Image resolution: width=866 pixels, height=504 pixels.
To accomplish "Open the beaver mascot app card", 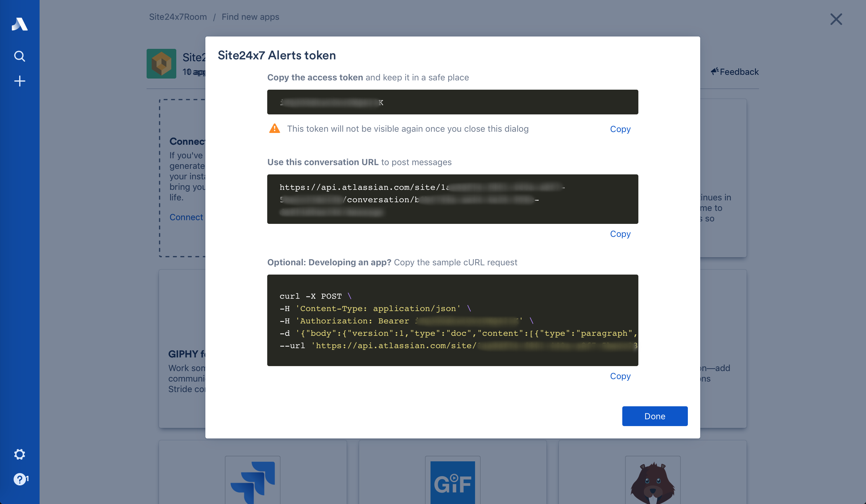I will [653, 480].
